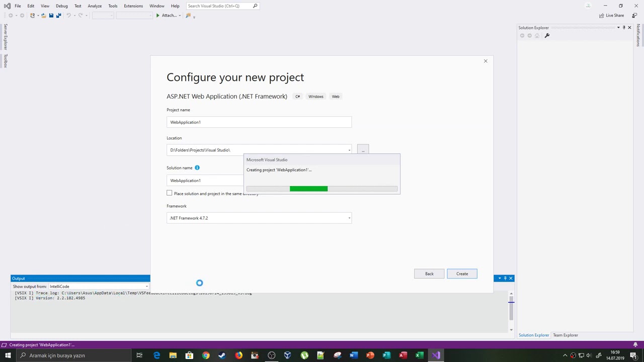Image resolution: width=644 pixels, height=362 pixels.
Task: Open the Help menu
Action: tap(175, 6)
